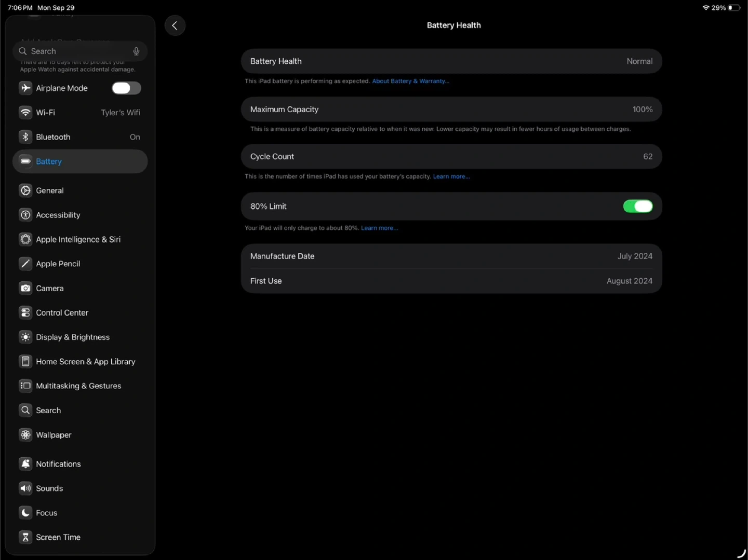Image resolution: width=748 pixels, height=560 pixels.
Task: Tap the back chevron button
Action: (x=175, y=25)
